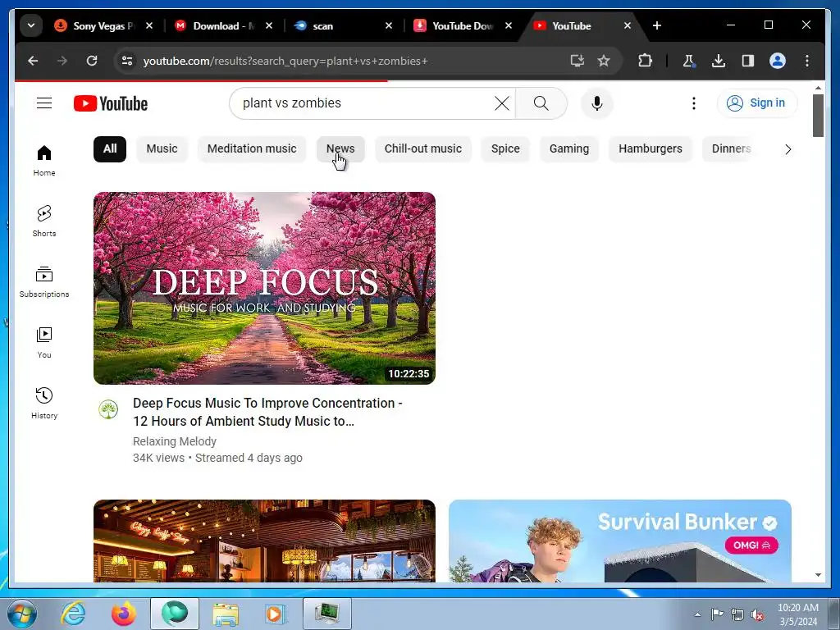Viewport: 840px width, 630px height.
Task: Select the Gaming filter chip
Action: (x=569, y=149)
